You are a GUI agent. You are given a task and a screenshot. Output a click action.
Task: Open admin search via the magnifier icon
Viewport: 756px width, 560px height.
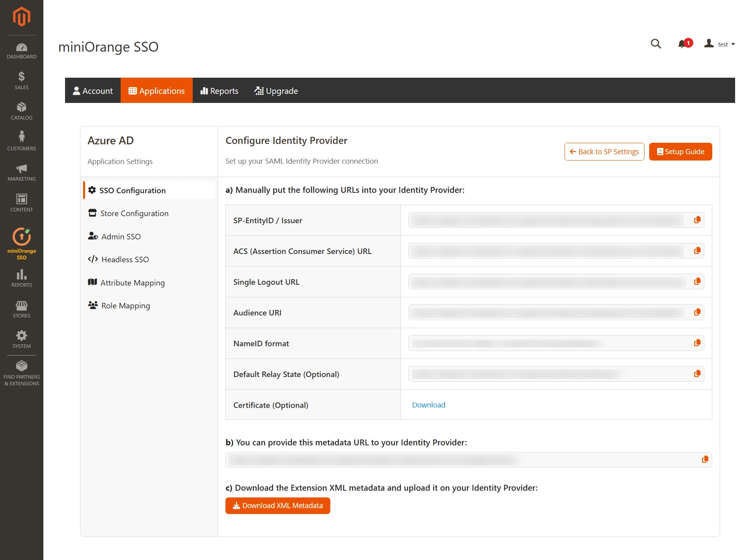point(655,44)
